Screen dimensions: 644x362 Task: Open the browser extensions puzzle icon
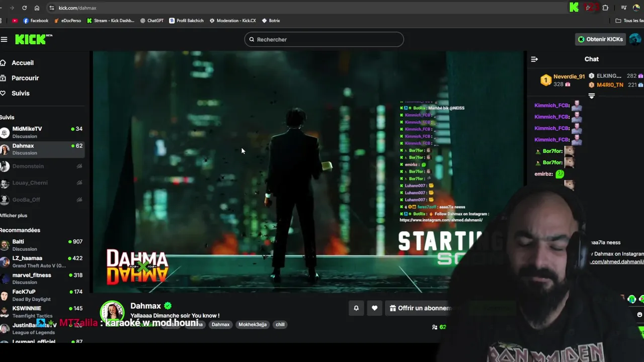[x=605, y=8]
